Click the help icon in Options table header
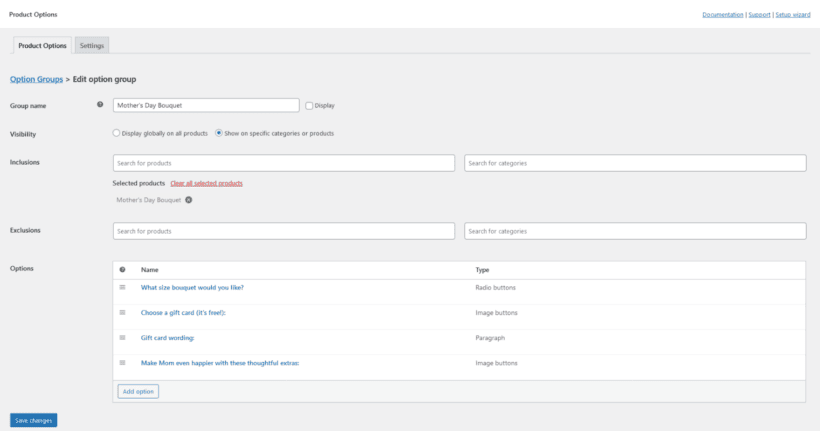Viewport: 820px width, 431px height. [123, 270]
